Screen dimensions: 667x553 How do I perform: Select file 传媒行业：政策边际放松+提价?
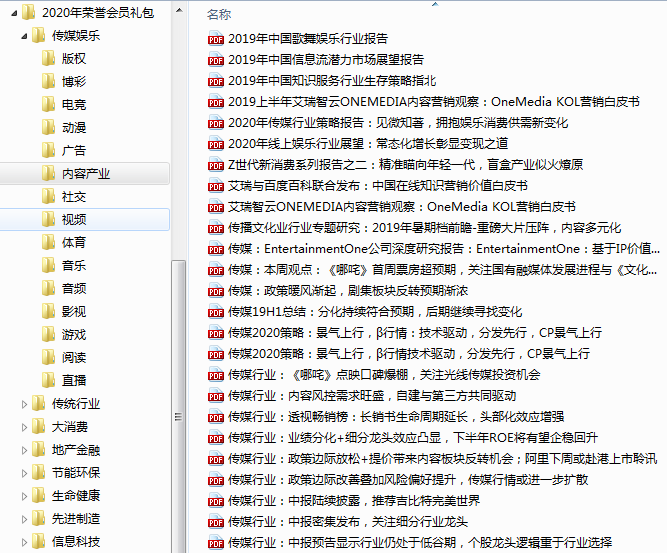[442, 459]
